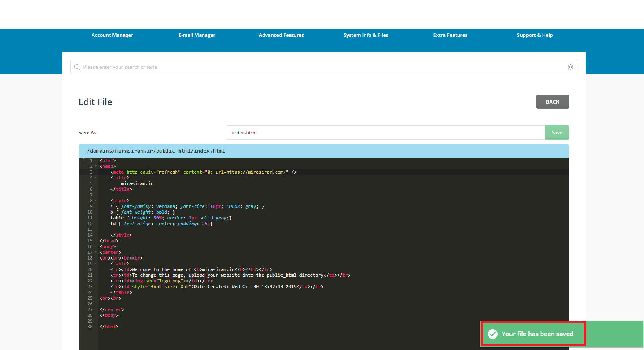Click line number 26 in the gutter
Image resolution: width=644 pixels, height=350 pixels.
click(90, 304)
